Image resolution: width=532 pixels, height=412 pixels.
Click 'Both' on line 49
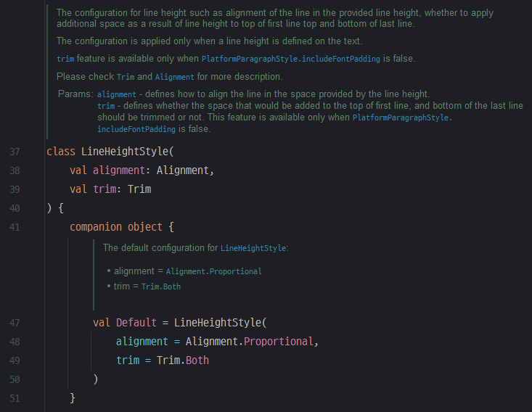(x=197, y=360)
